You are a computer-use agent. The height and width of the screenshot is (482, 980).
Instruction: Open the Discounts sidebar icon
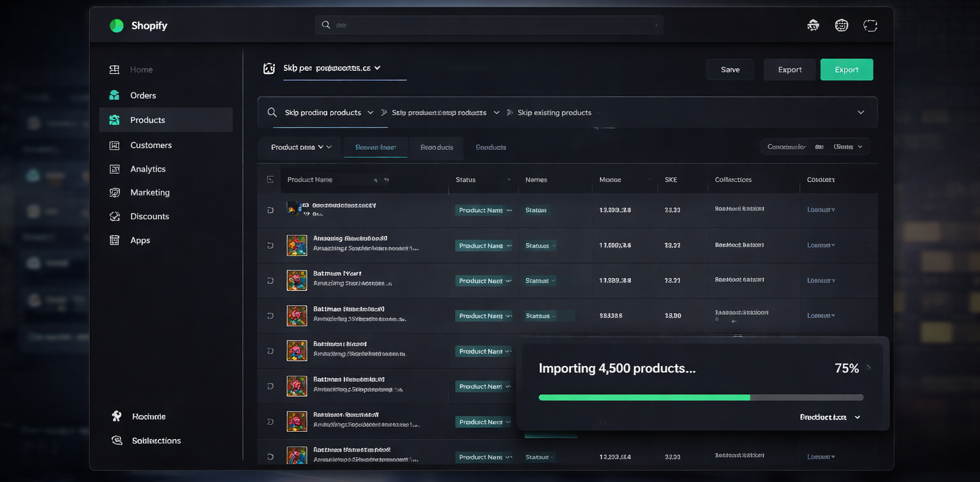[x=114, y=216]
